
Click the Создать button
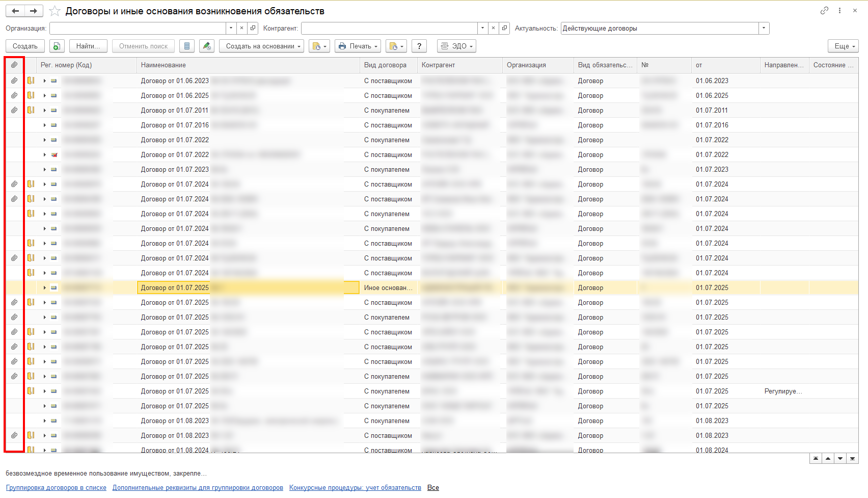tap(25, 46)
